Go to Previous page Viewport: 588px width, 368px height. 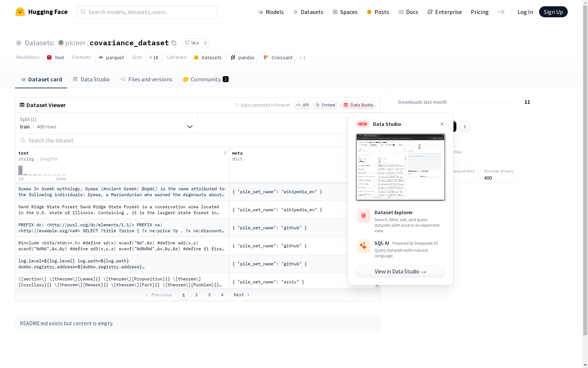(159, 295)
